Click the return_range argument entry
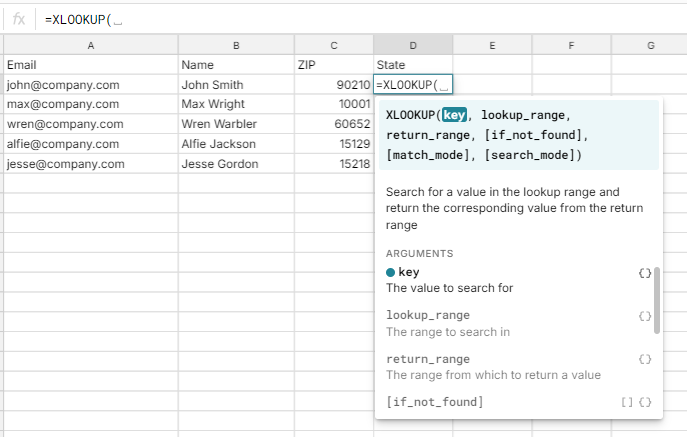This screenshot has width=687, height=437. coord(428,359)
